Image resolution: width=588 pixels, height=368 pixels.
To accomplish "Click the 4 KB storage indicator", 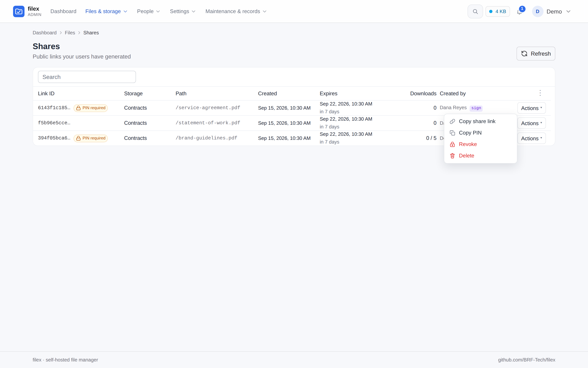I will [x=498, y=11].
